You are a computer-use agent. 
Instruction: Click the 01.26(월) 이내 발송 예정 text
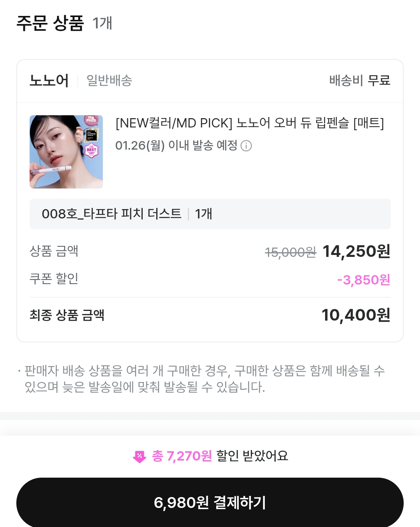pos(176,146)
